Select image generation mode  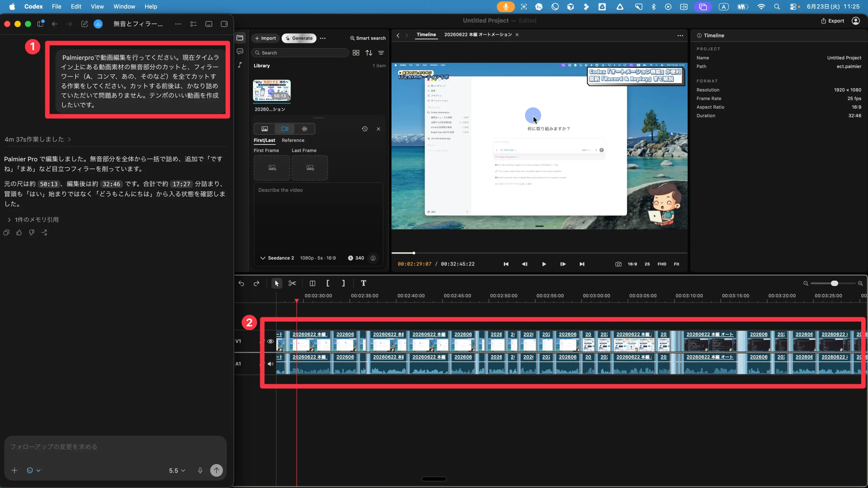pyautogui.click(x=264, y=129)
